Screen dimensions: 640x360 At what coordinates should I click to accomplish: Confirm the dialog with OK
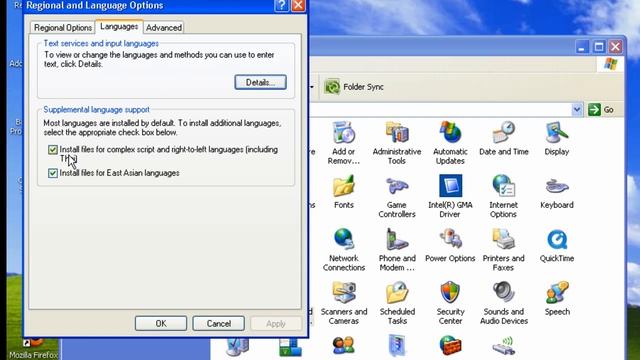tap(161, 323)
